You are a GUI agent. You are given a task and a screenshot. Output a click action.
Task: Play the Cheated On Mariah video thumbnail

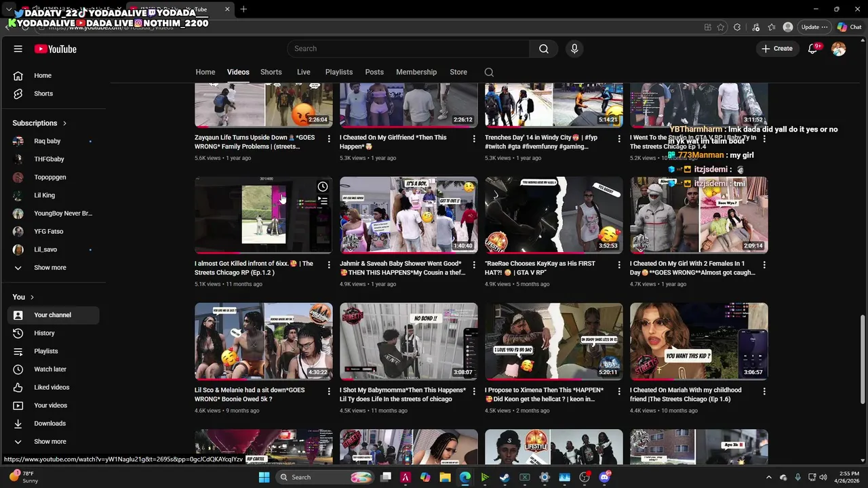699,342
